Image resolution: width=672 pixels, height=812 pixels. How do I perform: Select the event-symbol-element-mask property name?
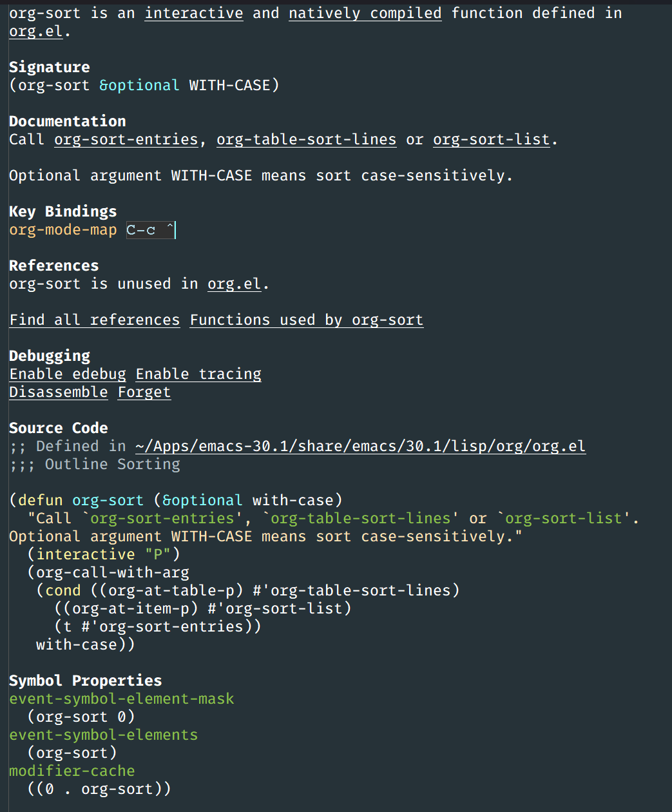[122, 699]
